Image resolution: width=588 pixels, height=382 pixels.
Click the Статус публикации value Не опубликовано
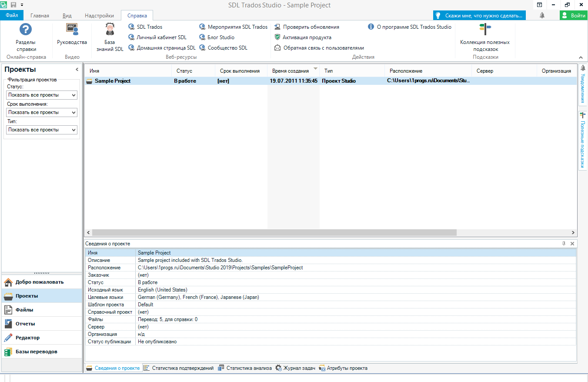tap(157, 342)
